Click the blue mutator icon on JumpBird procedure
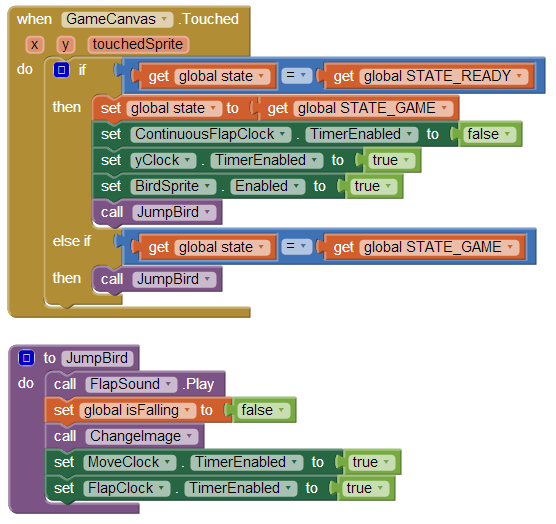Viewport: 556px width, 524px height. pos(26,358)
